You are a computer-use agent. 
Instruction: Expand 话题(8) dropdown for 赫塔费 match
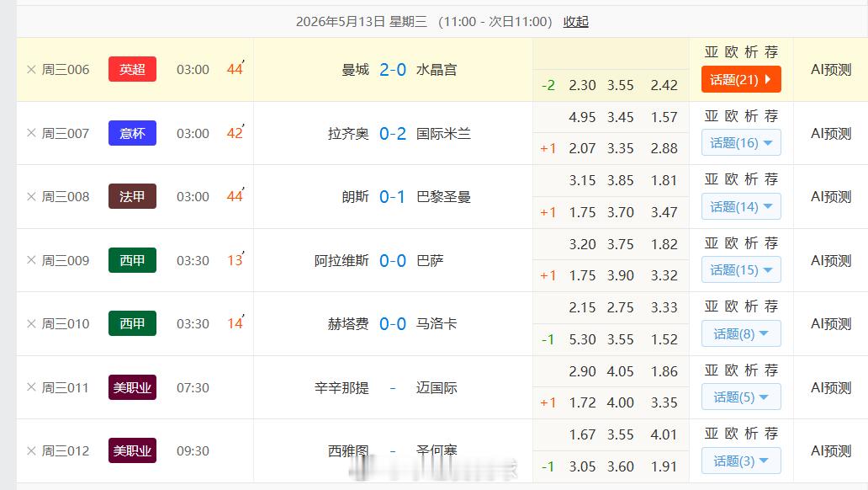tap(741, 333)
